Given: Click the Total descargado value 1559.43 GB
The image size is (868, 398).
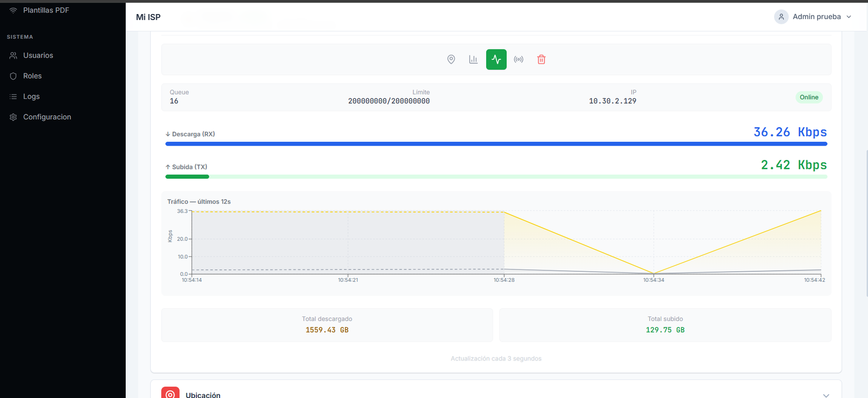Looking at the screenshot, I should pyautogui.click(x=327, y=330).
